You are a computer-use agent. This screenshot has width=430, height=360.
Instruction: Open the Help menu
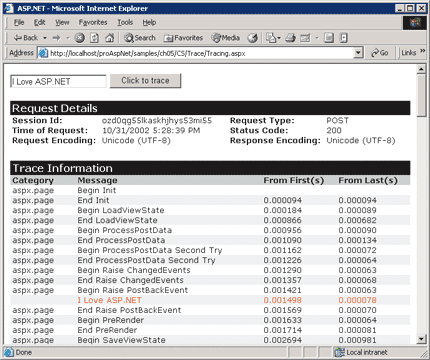[x=149, y=22]
